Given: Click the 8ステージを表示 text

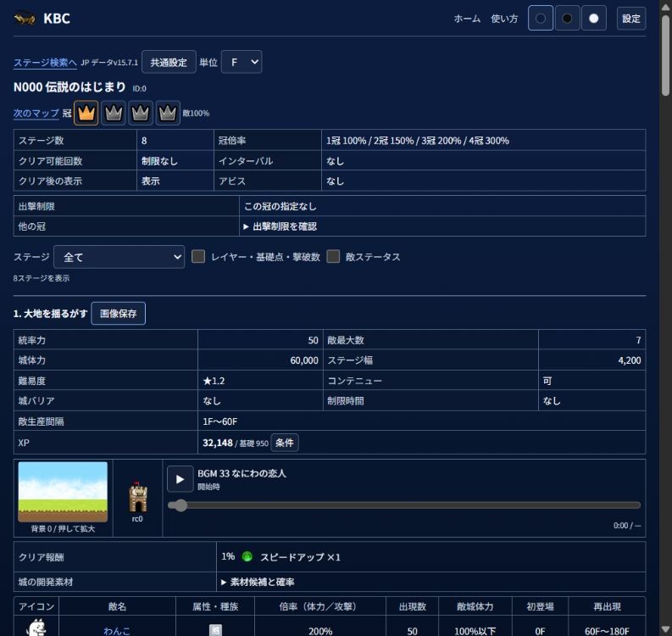Looking at the screenshot, I should point(42,278).
